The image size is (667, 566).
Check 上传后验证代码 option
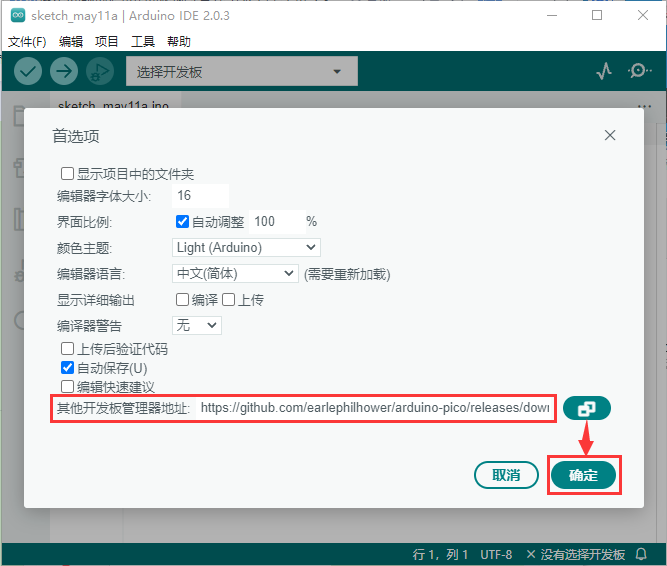(x=67, y=349)
